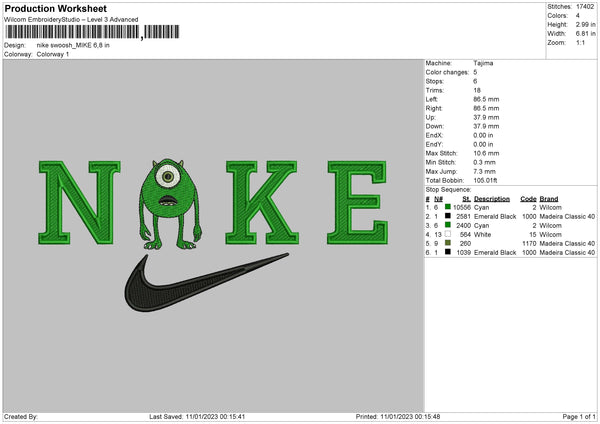The width and height of the screenshot is (600, 424).
Task: Click the Machine value 'Tajima'
Action: tap(483, 63)
